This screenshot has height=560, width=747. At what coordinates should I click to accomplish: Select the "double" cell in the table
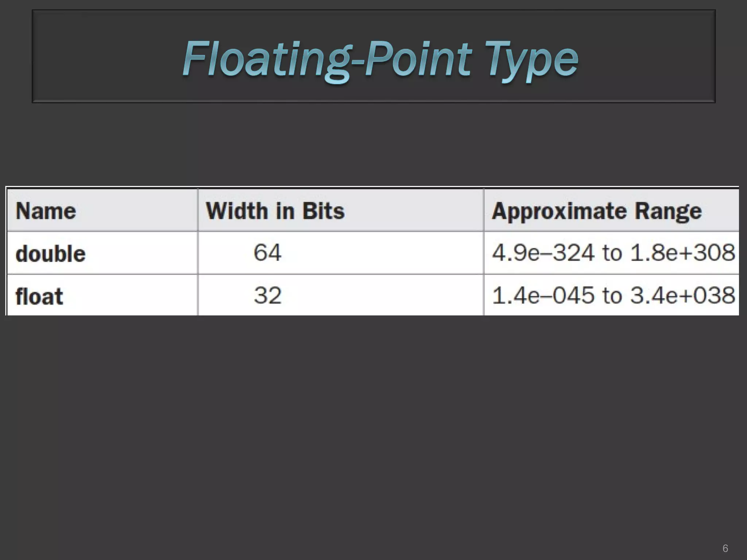click(x=50, y=253)
